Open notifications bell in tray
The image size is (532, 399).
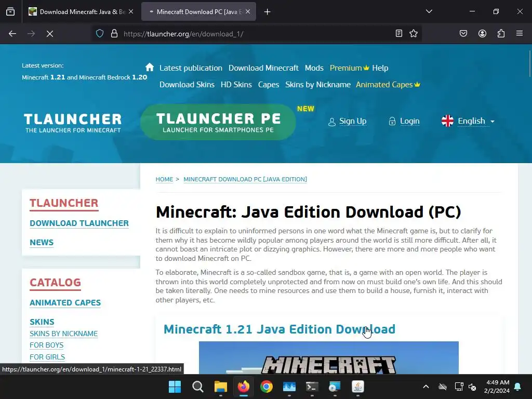[x=518, y=387]
